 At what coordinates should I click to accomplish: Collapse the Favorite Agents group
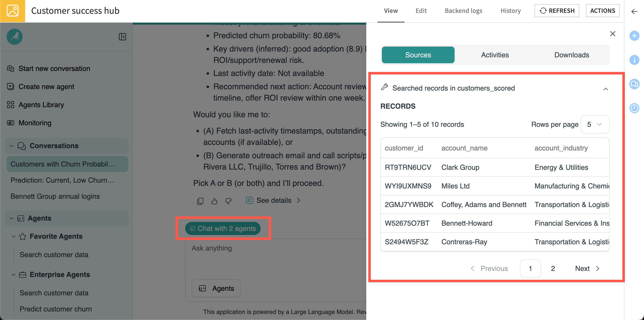click(14, 236)
